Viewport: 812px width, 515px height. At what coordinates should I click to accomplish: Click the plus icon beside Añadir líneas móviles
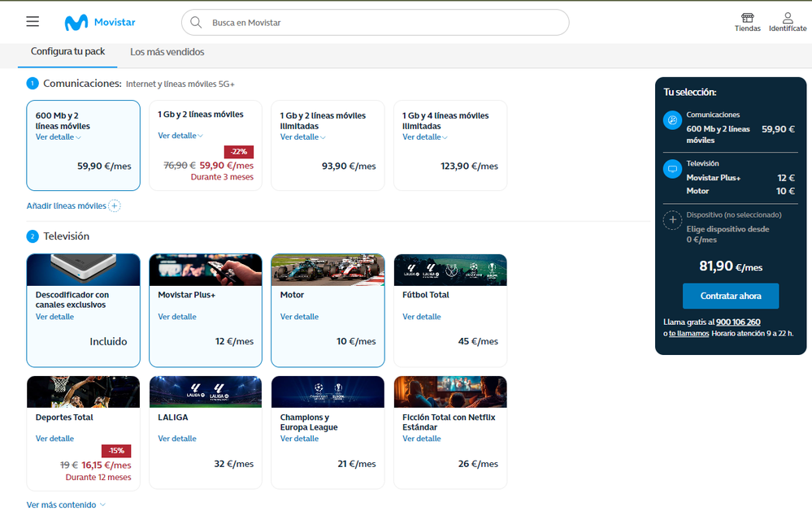tap(115, 206)
